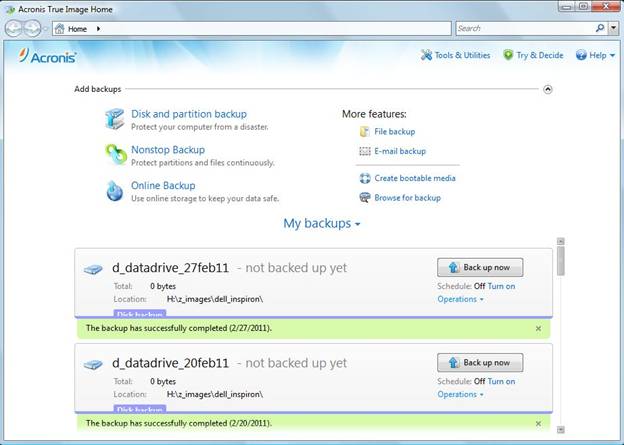Viewport: 624px width, 445px height.
Task: Turn on schedule for d_datadrive_27feb11
Action: (502, 286)
